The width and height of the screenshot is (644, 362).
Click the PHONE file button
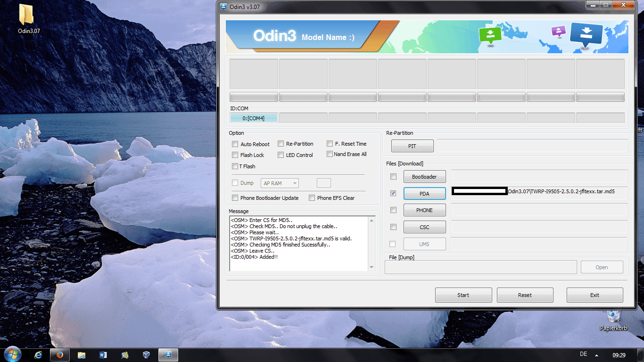click(424, 210)
